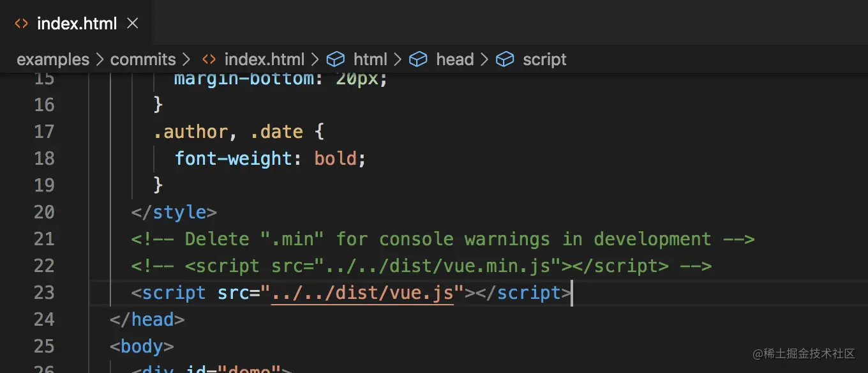868x373 pixels.
Task: Select the index.html editor tab
Action: (x=77, y=24)
